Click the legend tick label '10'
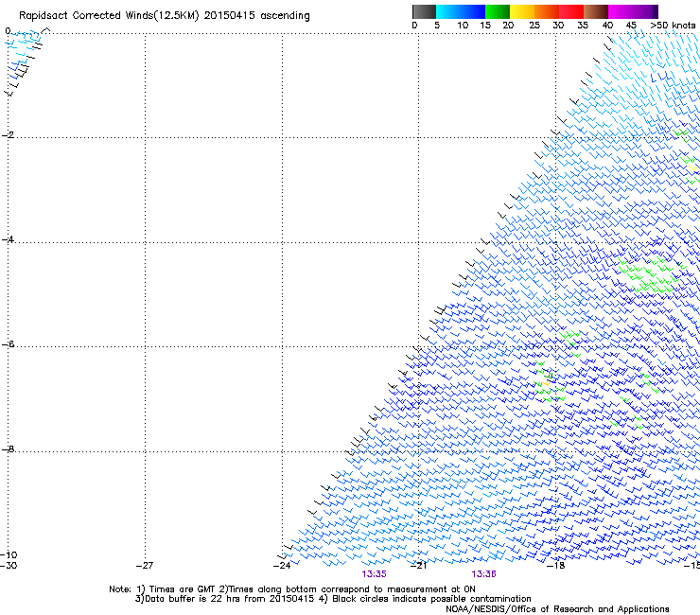The width and height of the screenshot is (700, 615). click(463, 26)
